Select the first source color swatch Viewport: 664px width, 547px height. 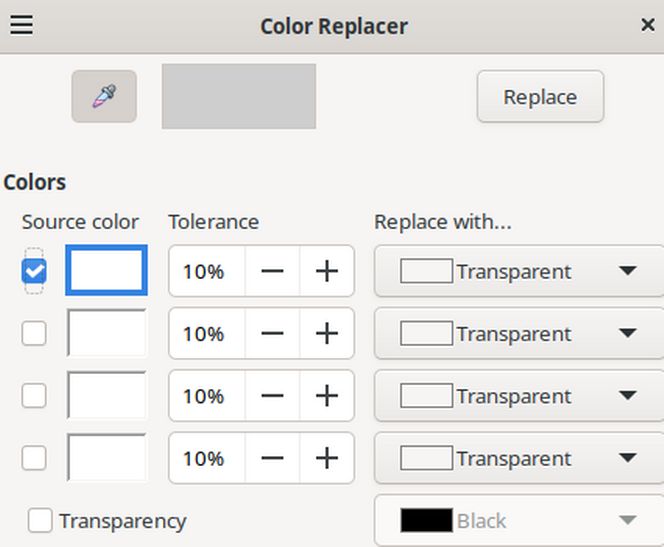[106, 271]
